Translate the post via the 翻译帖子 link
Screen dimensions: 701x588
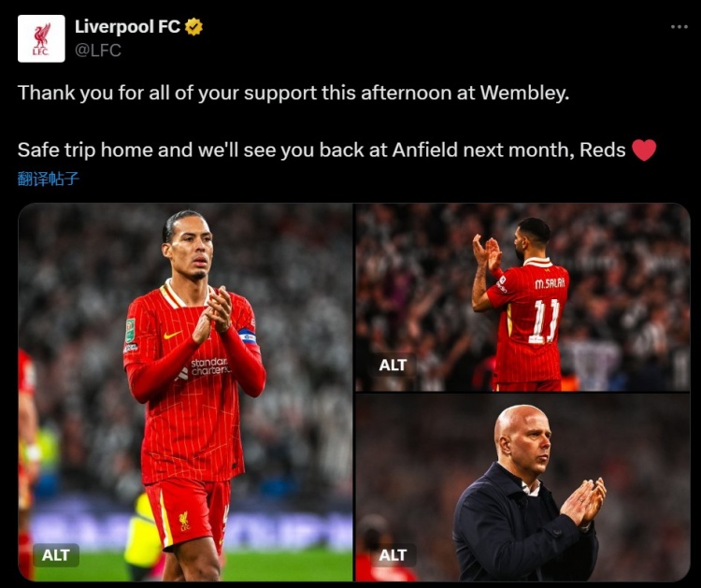pyautogui.click(x=49, y=179)
